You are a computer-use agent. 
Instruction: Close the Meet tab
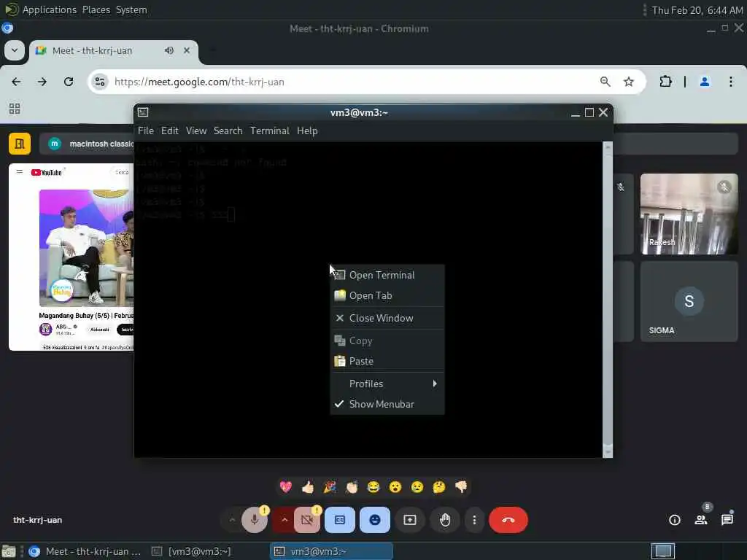click(x=187, y=50)
